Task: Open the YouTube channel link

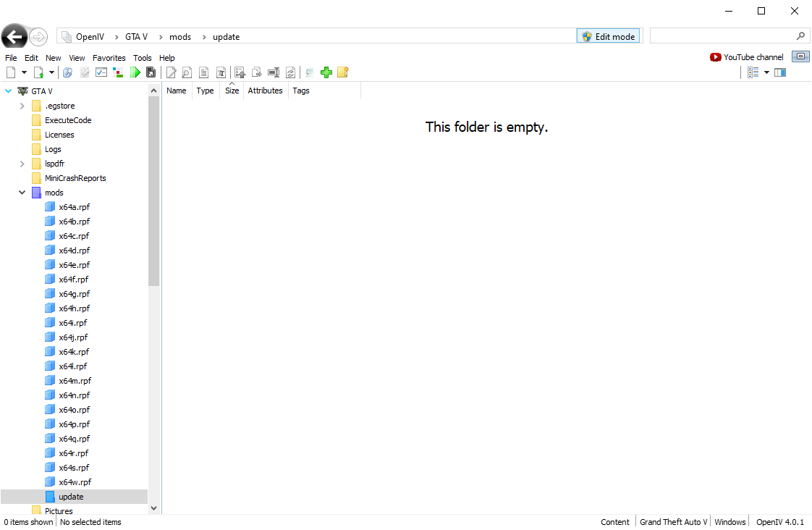Action: point(747,57)
